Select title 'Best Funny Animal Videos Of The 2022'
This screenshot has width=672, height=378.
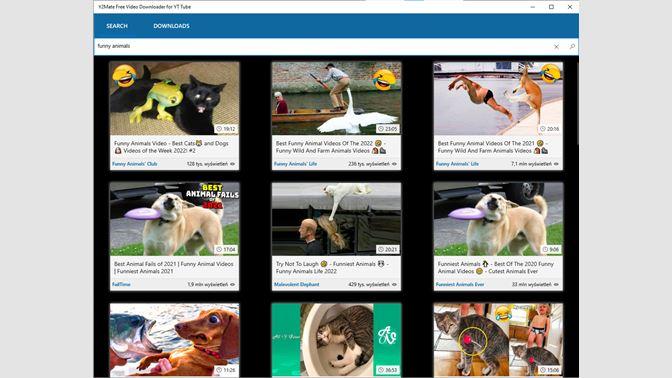331,147
